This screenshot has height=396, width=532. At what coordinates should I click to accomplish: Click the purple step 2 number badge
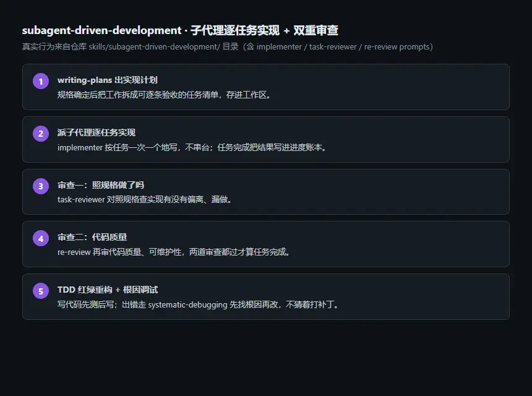pos(41,134)
